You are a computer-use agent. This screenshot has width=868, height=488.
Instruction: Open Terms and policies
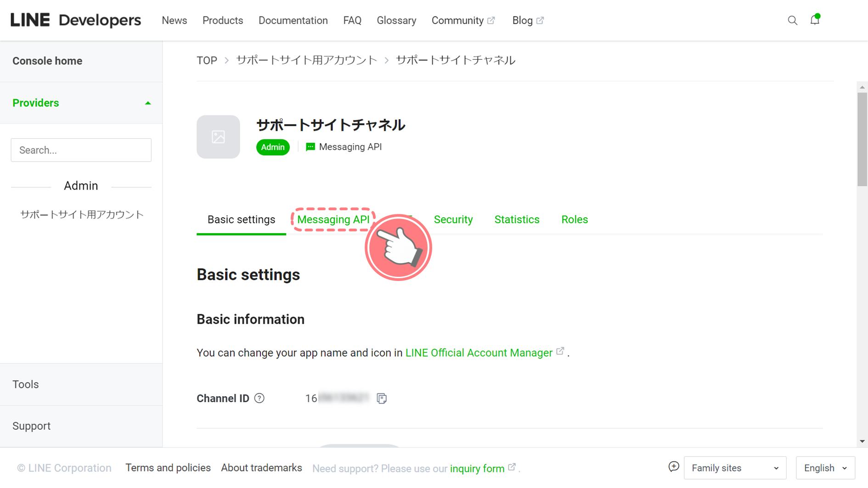168,468
